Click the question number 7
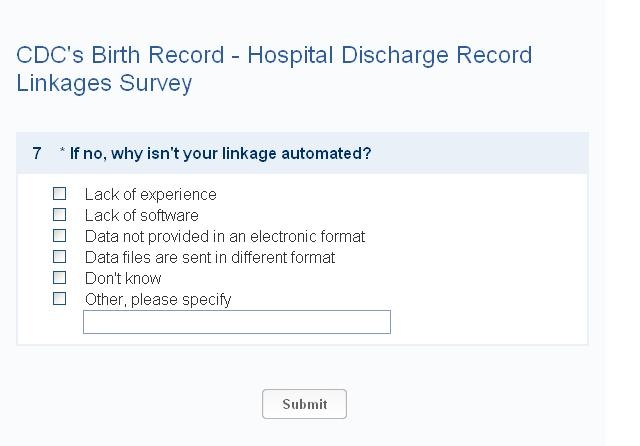 (x=37, y=154)
